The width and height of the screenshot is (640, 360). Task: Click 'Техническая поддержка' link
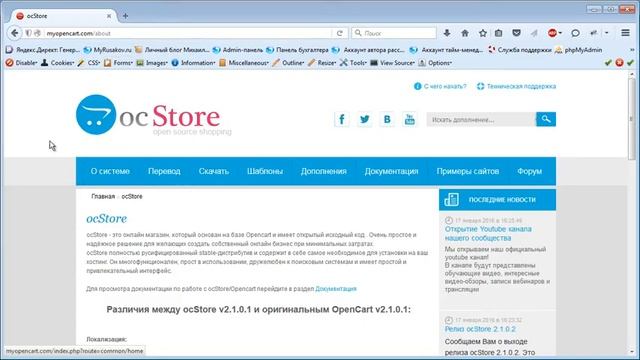[x=516, y=86]
